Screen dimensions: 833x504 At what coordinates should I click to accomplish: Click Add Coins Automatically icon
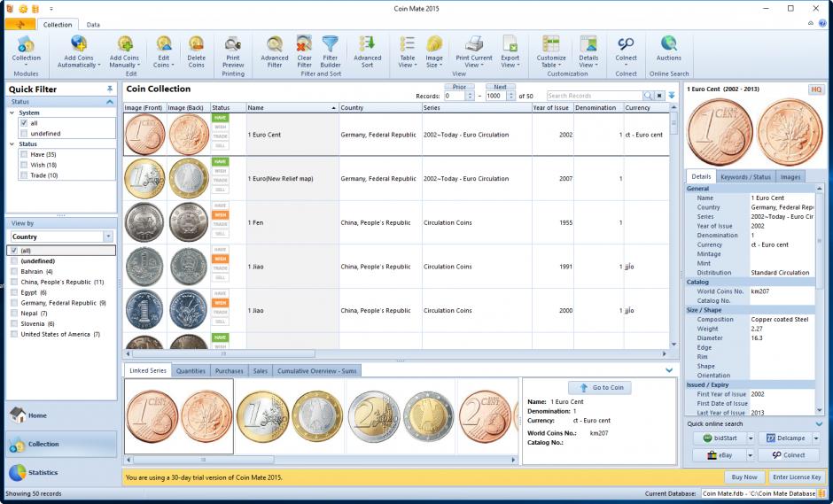79,44
